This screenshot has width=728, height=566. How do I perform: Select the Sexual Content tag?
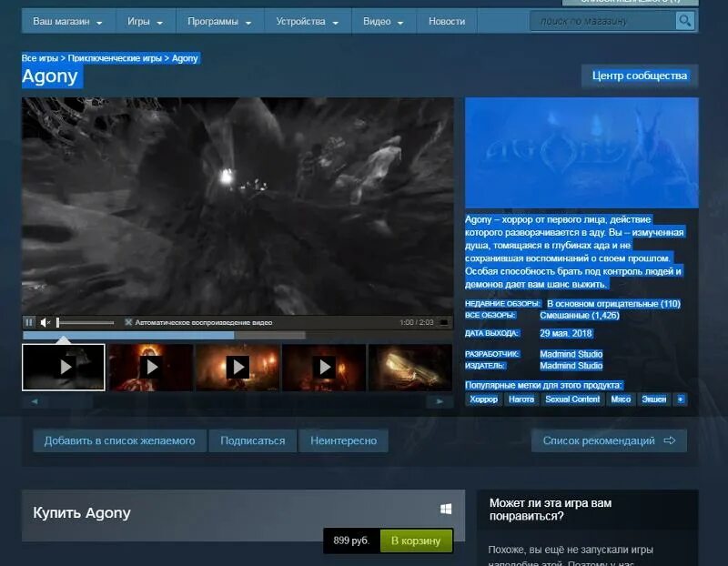pos(572,399)
